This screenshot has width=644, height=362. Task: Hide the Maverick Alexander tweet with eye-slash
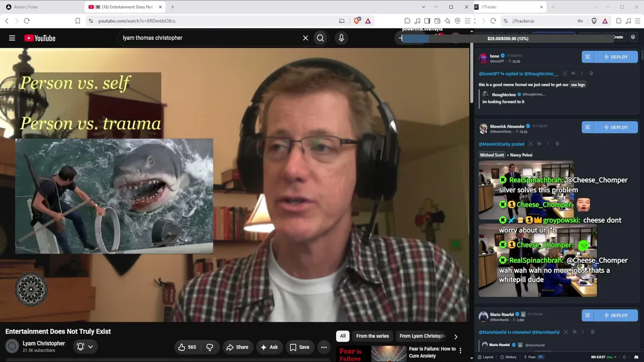539,144
